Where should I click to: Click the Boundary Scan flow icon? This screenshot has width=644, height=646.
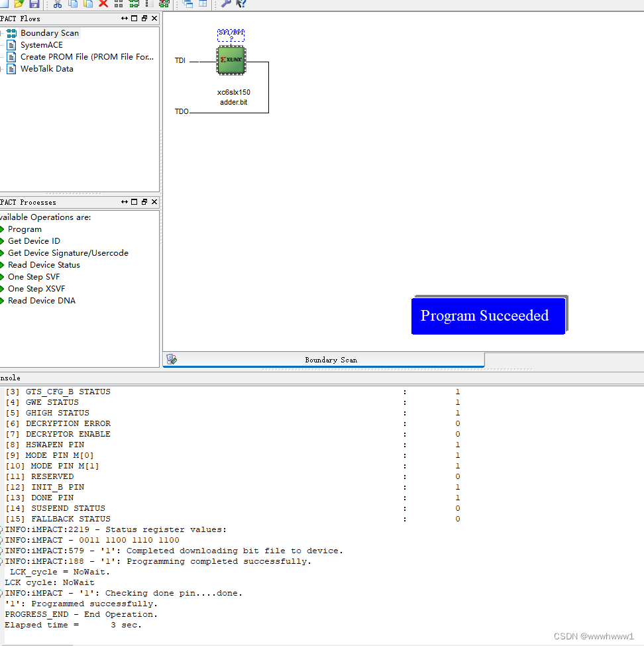pos(11,32)
